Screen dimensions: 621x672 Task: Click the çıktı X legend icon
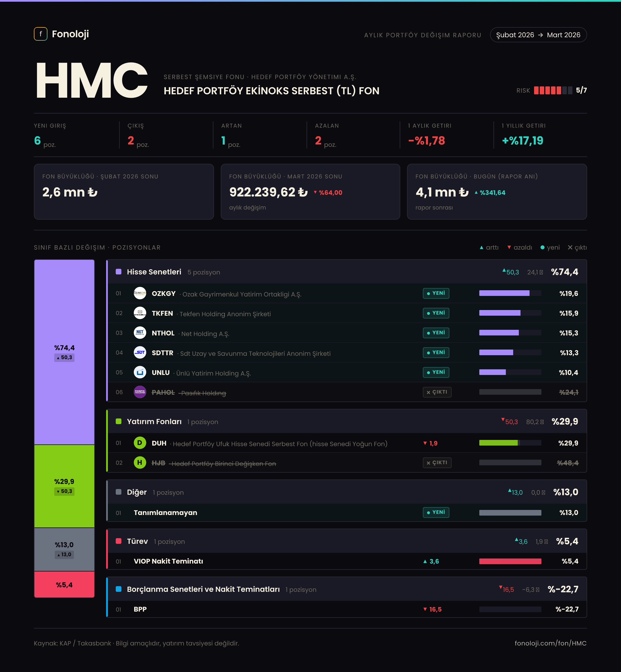(570, 247)
